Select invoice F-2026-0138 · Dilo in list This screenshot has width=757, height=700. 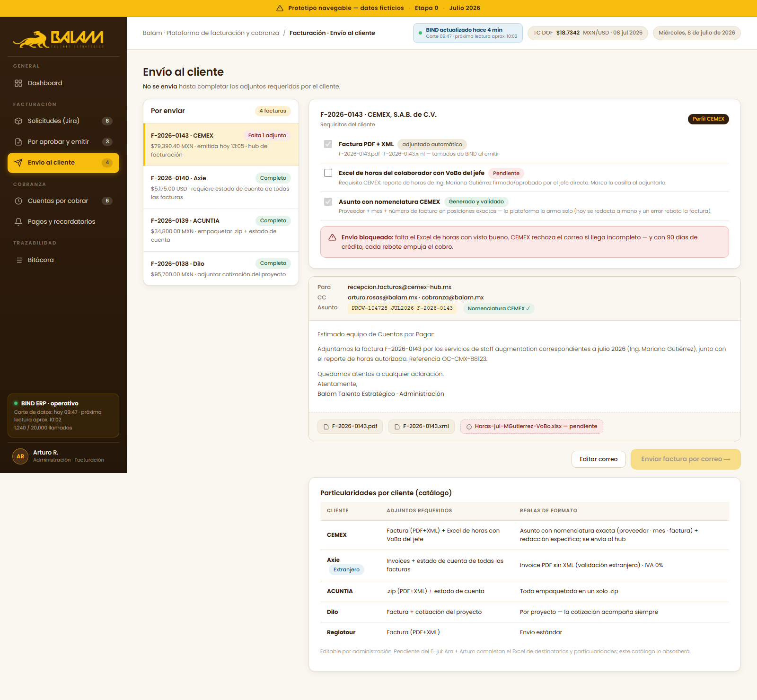coord(221,269)
